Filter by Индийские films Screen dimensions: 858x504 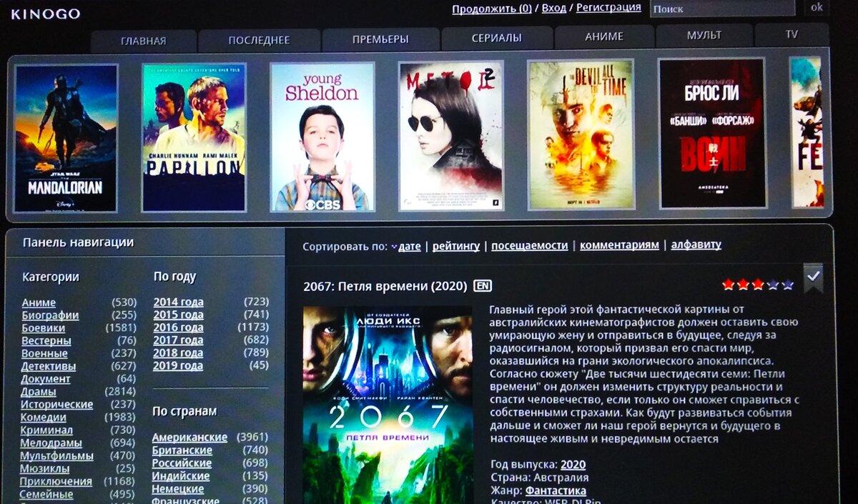coord(181,476)
